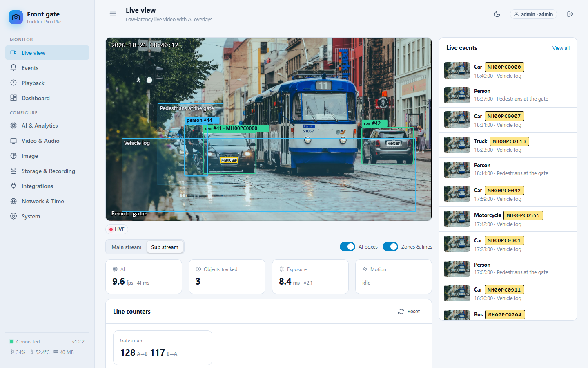Open View all live events link

561,48
